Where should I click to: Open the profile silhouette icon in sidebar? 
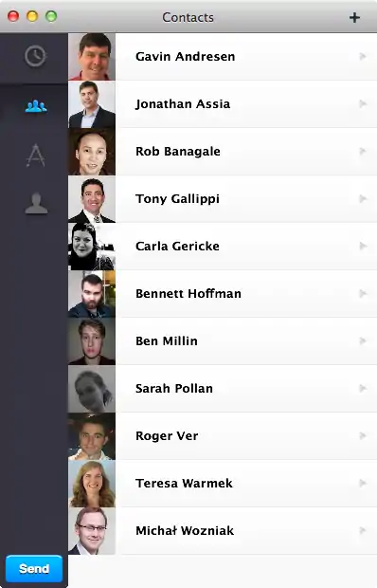(36, 203)
